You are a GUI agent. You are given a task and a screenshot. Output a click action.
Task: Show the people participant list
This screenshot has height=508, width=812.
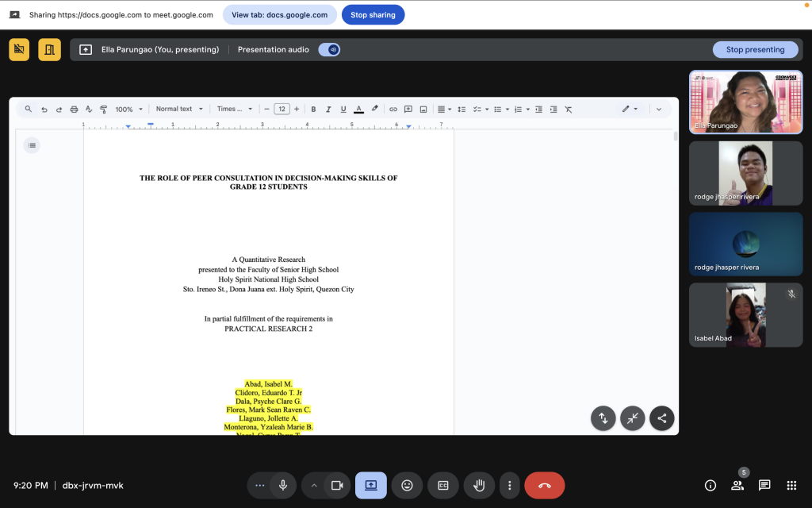tap(737, 485)
